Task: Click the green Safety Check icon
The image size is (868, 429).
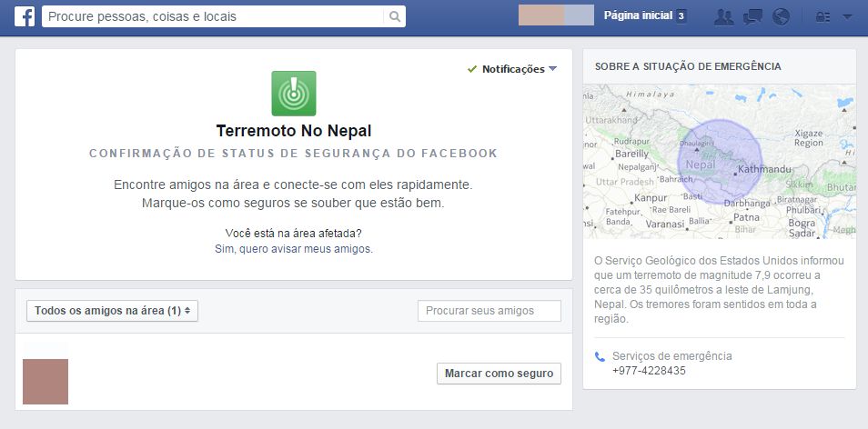Action: 293,93
